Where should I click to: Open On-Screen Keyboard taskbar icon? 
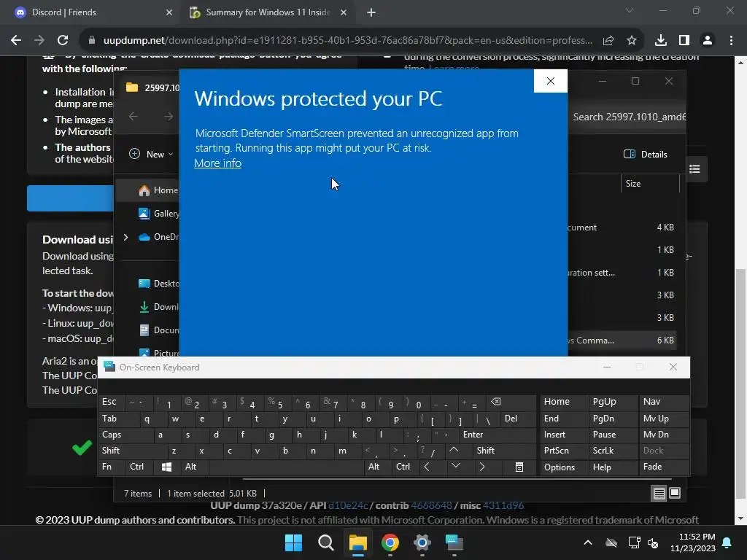(454, 542)
